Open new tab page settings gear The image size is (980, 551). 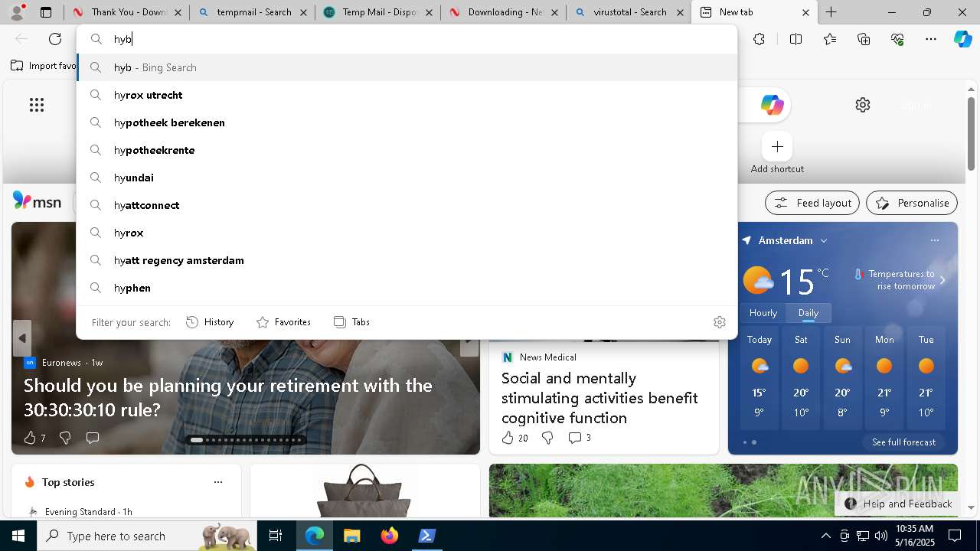click(x=863, y=105)
